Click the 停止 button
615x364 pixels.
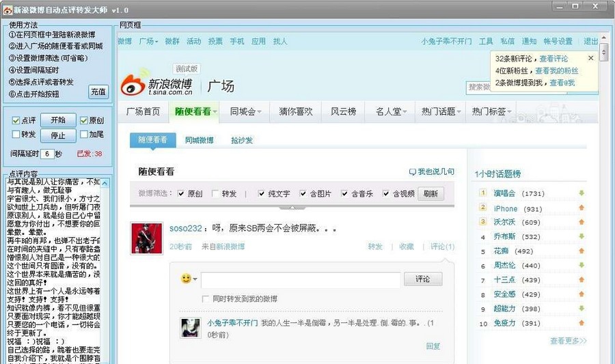pos(58,136)
